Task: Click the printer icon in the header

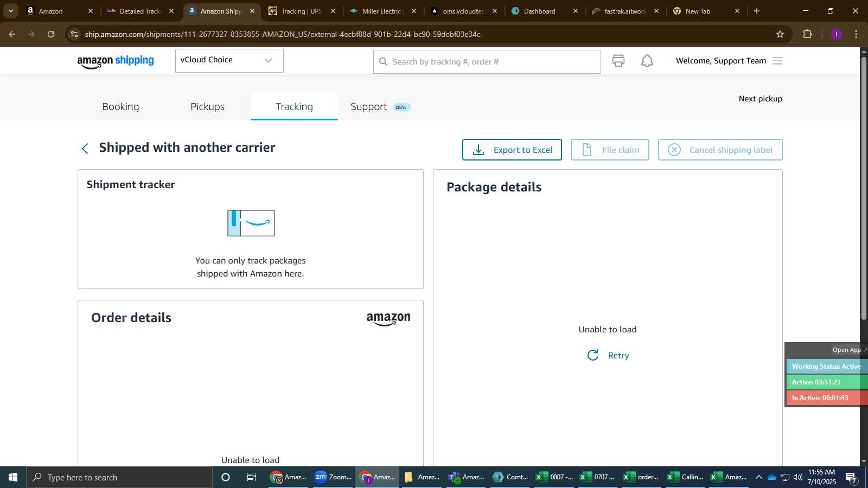Action: point(618,61)
